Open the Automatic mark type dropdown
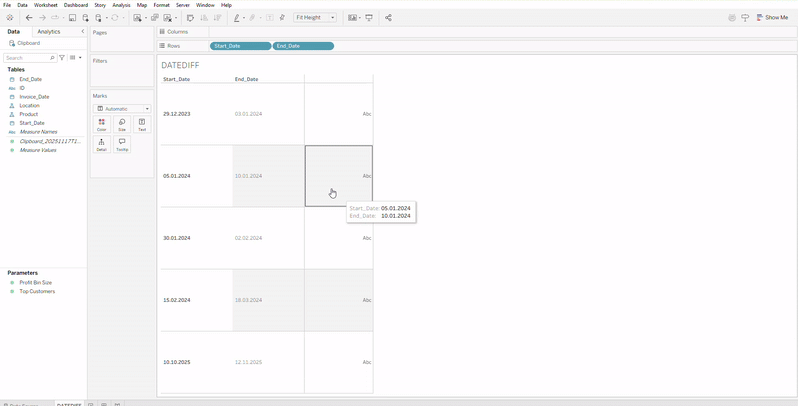 tap(122, 108)
